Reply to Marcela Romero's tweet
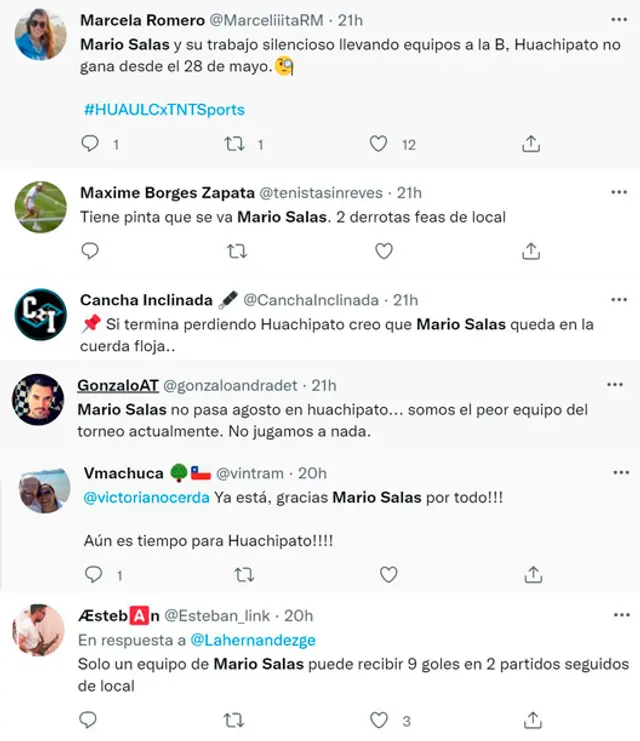The height and width of the screenshot is (741, 640). click(90, 145)
